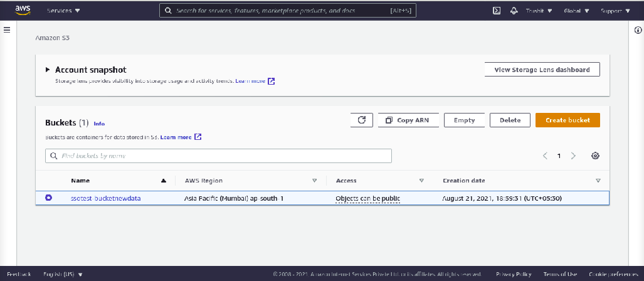Open table preferences gear icon
The width and height of the screenshot is (644, 281).
(x=595, y=156)
